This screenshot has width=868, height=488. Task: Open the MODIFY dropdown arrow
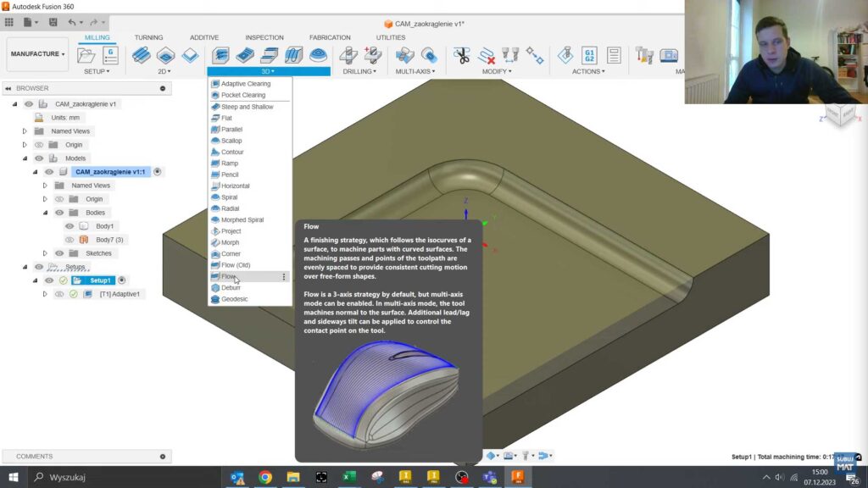pos(509,70)
